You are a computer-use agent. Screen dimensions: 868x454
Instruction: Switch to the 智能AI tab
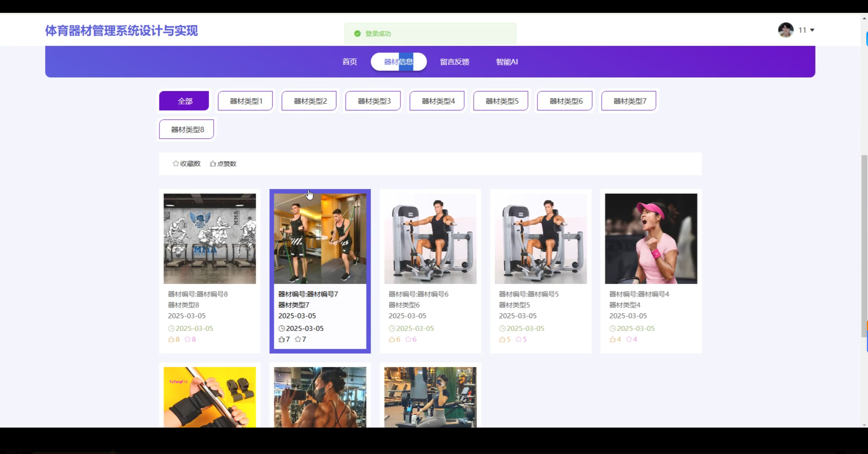[507, 62]
